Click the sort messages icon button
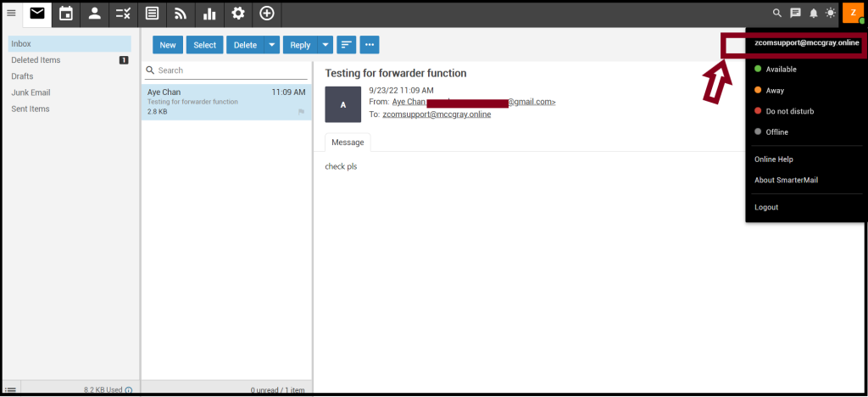The height and width of the screenshot is (397, 868). click(346, 45)
